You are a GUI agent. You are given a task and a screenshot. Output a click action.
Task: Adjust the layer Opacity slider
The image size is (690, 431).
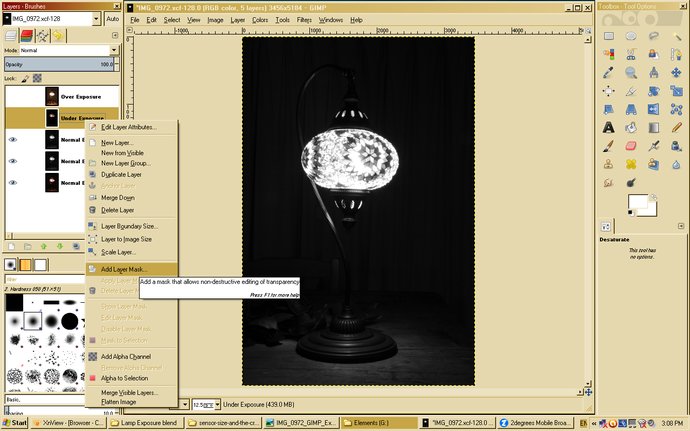coord(59,64)
